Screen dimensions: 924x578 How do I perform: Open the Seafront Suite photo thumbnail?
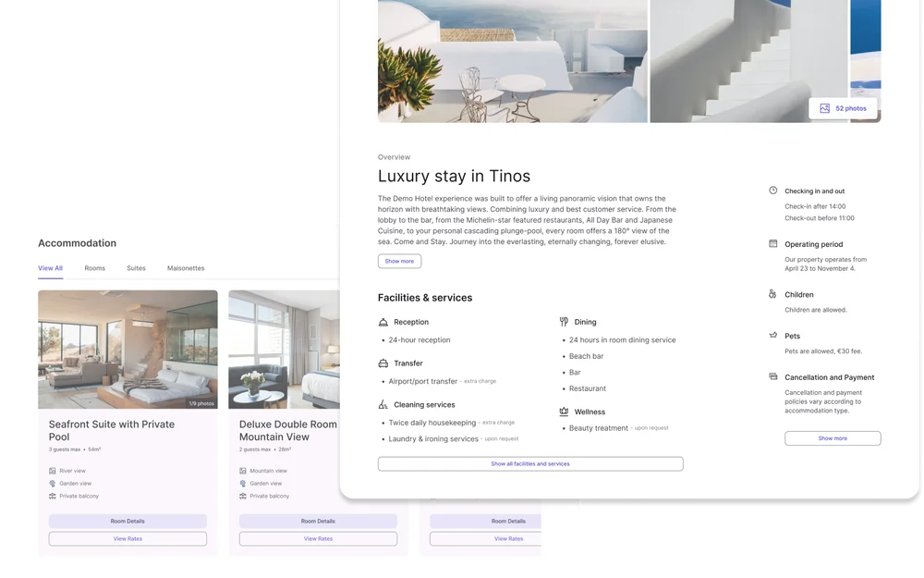coord(128,350)
